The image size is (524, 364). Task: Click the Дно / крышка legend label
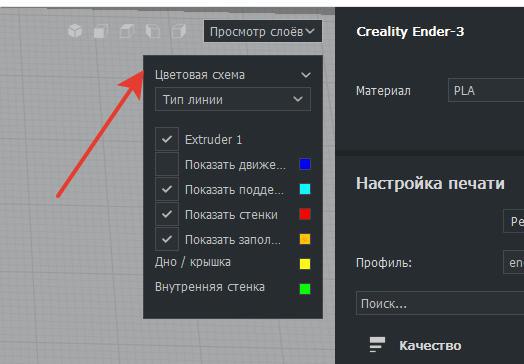[193, 262]
